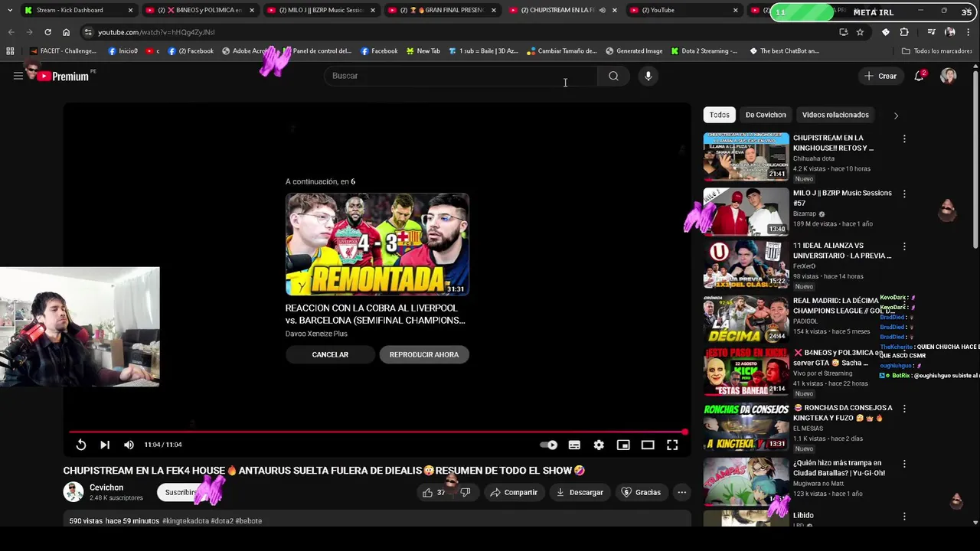Open the browser extensions puzzle icon
Image resolution: width=980 pixels, height=551 pixels.
(904, 32)
